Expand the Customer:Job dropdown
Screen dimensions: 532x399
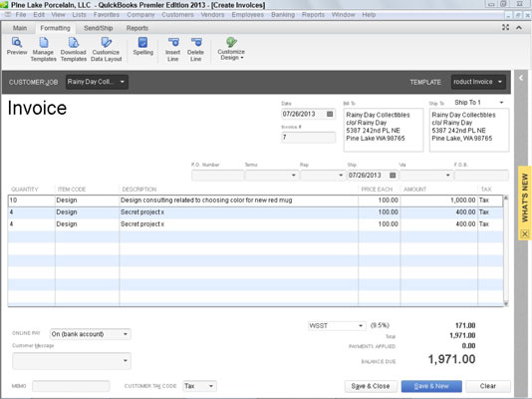123,82
